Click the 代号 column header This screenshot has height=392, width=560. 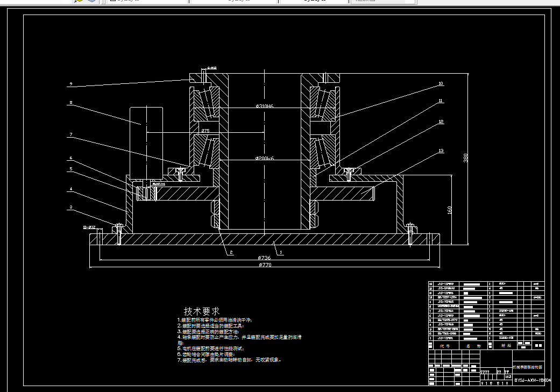click(x=445, y=346)
